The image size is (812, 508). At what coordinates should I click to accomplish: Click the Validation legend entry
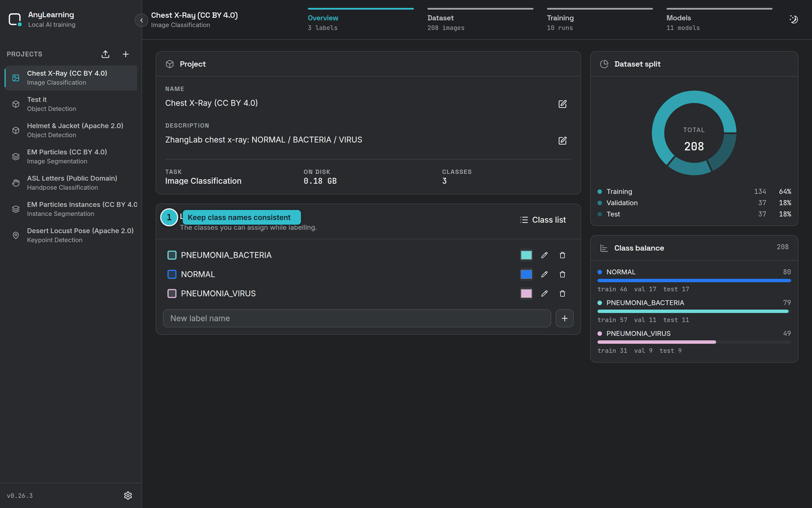(x=694, y=203)
